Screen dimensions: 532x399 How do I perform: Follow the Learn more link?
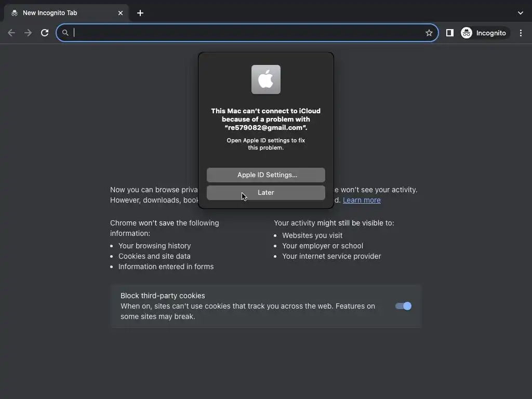coord(362,200)
